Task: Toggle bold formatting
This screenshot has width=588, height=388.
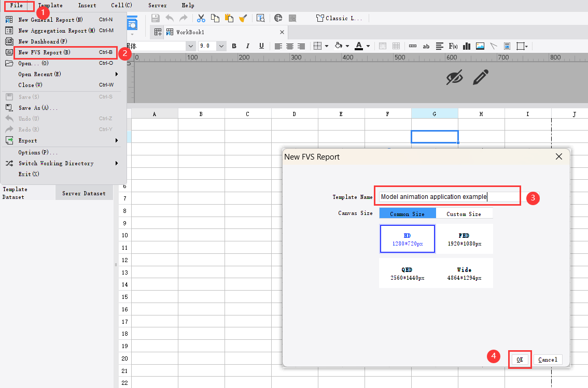Action: tap(234, 46)
